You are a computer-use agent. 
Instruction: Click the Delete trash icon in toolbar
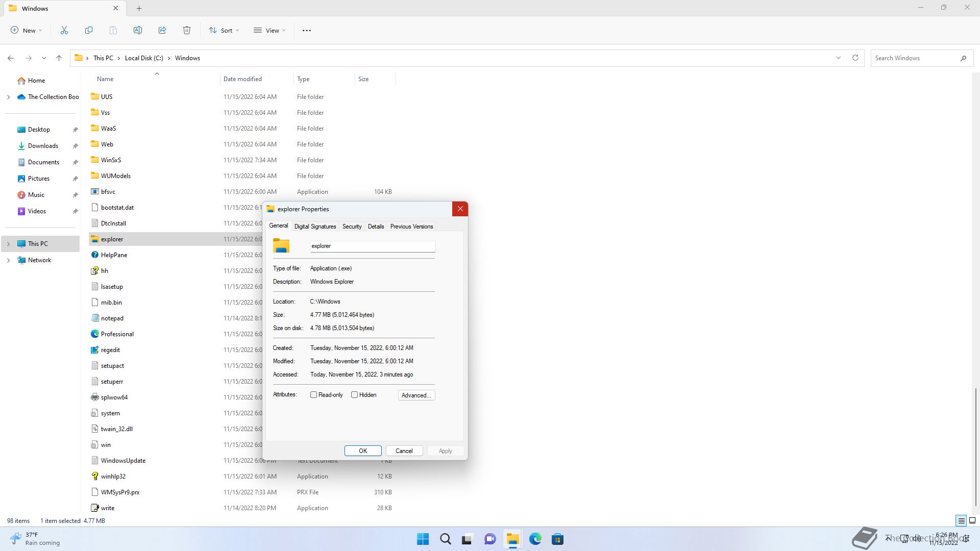pos(187,31)
